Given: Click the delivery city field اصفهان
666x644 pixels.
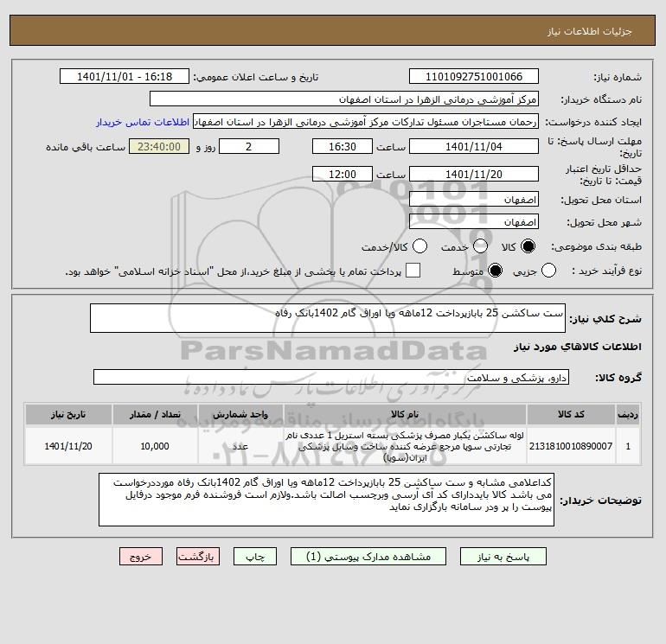Looking at the screenshot, I should pyautogui.click(x=474, y=221).
